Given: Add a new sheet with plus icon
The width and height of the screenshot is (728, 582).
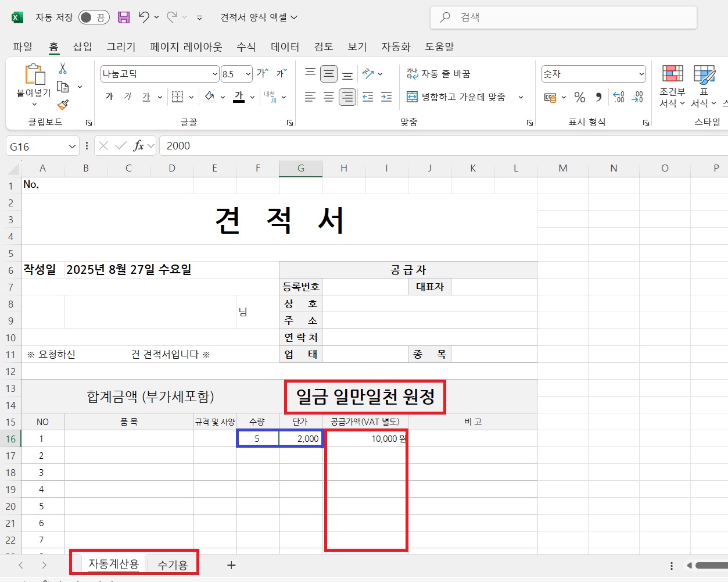Looking at the screenshot, I should point(231,565).
